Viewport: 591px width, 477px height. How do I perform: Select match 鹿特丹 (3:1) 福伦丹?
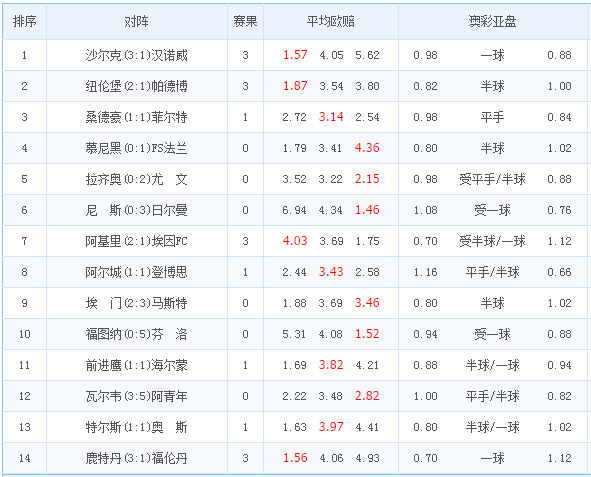point(136,458)
